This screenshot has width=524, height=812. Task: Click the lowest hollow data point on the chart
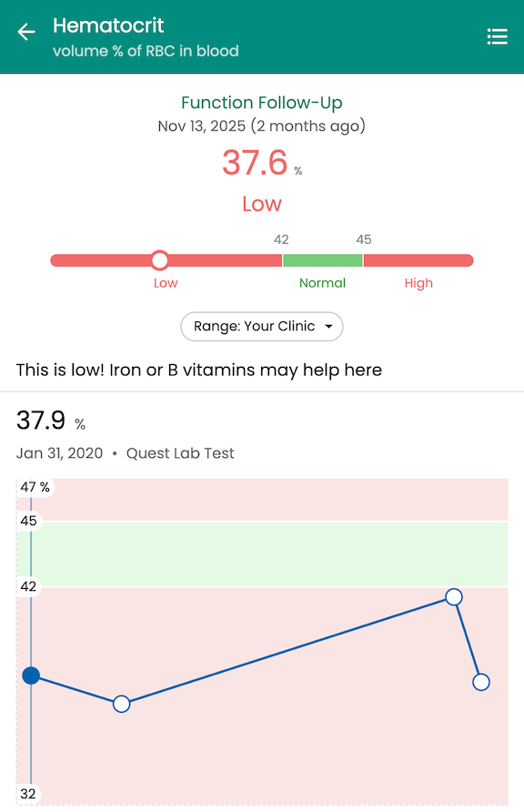coord(121,703)
